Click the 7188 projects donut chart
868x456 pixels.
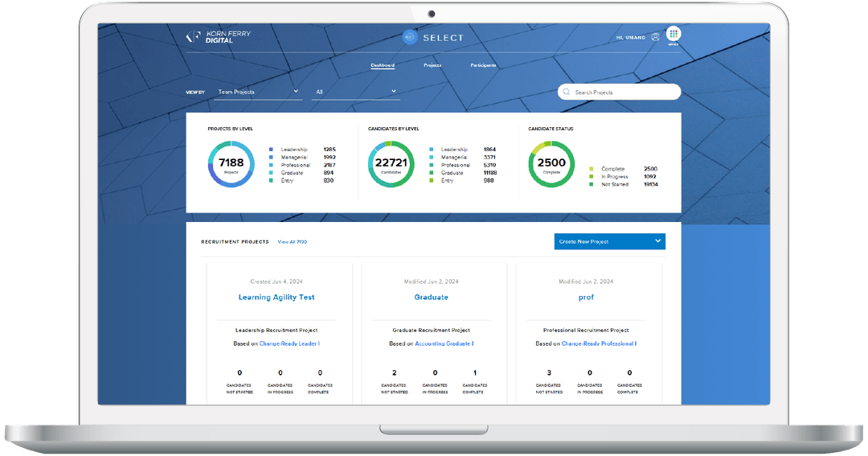(x=231, y=164)
